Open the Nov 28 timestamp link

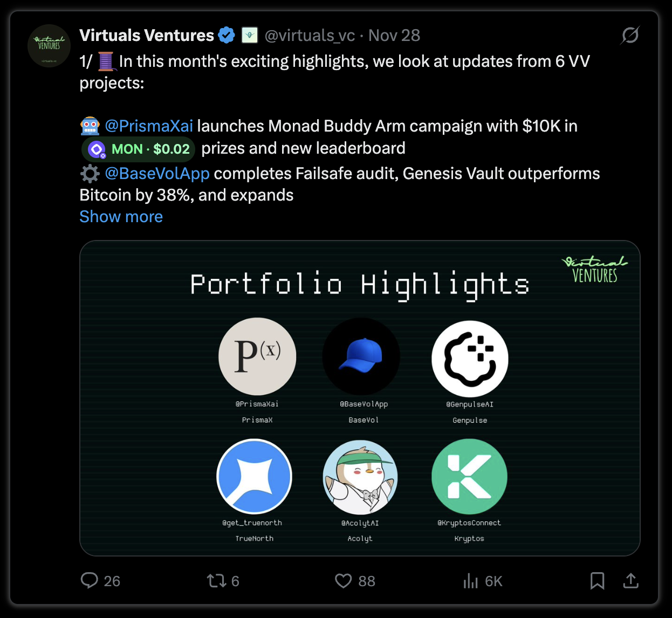point(394,36)
